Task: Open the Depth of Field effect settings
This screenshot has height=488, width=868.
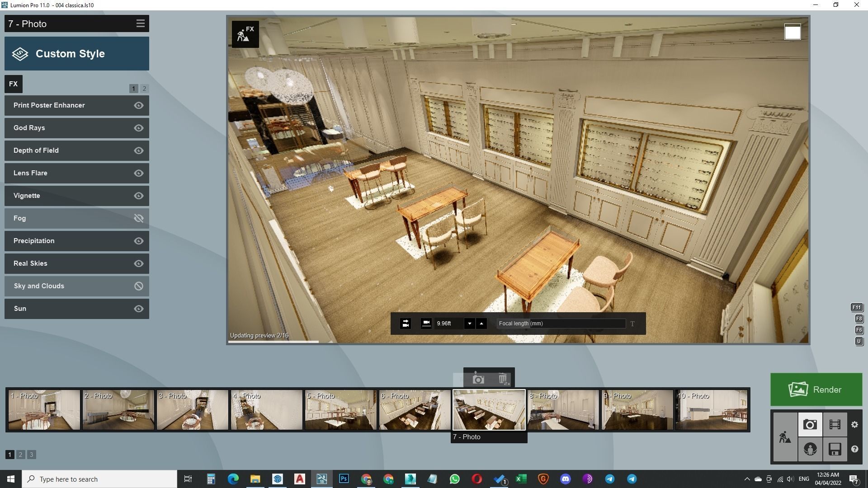Action: (77, 150)
